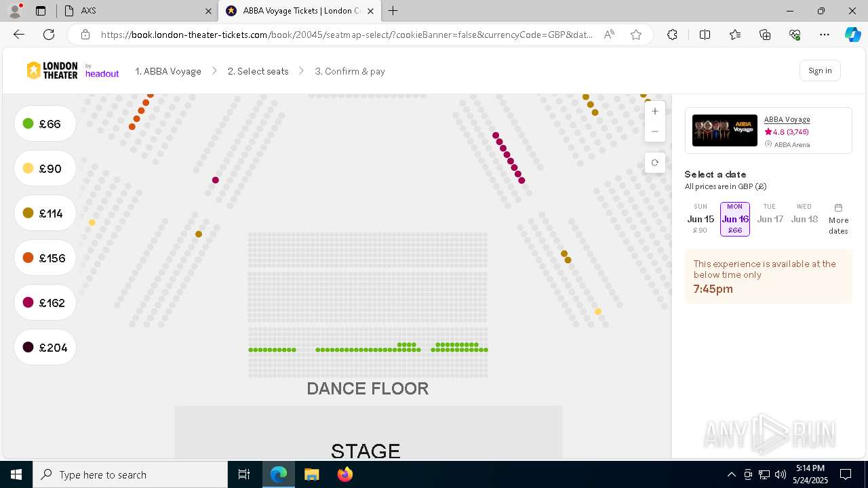Open browser Extensions menu
Screen dimensions: 868x488
pos(672,35)
